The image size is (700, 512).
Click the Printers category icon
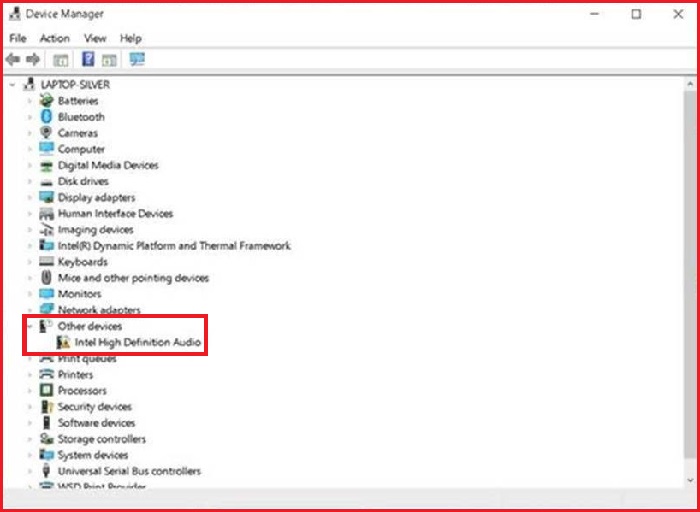tap(46, 374)
